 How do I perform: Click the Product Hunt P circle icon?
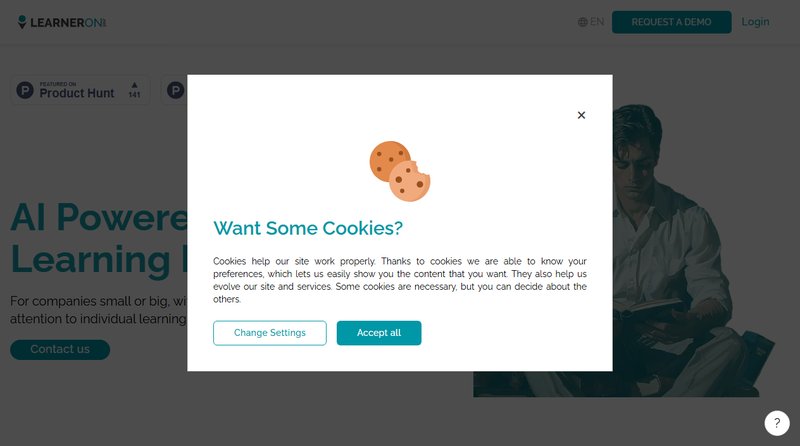(x=25, y=90)
